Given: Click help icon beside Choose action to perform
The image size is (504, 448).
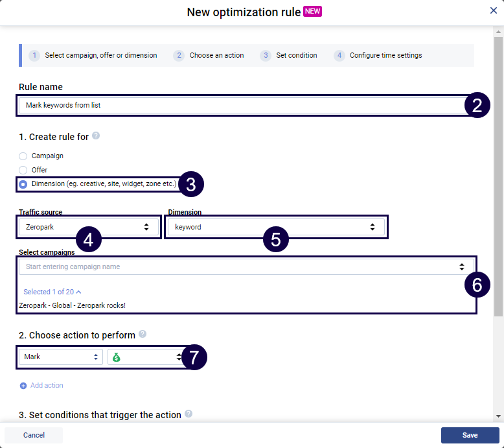Looking at the screenshot, I should point(143,335).
